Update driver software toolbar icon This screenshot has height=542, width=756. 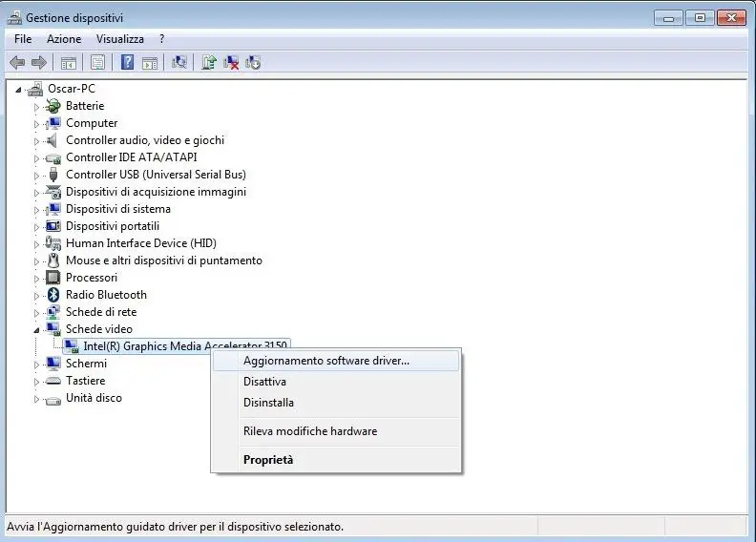(x=209, y=62)
